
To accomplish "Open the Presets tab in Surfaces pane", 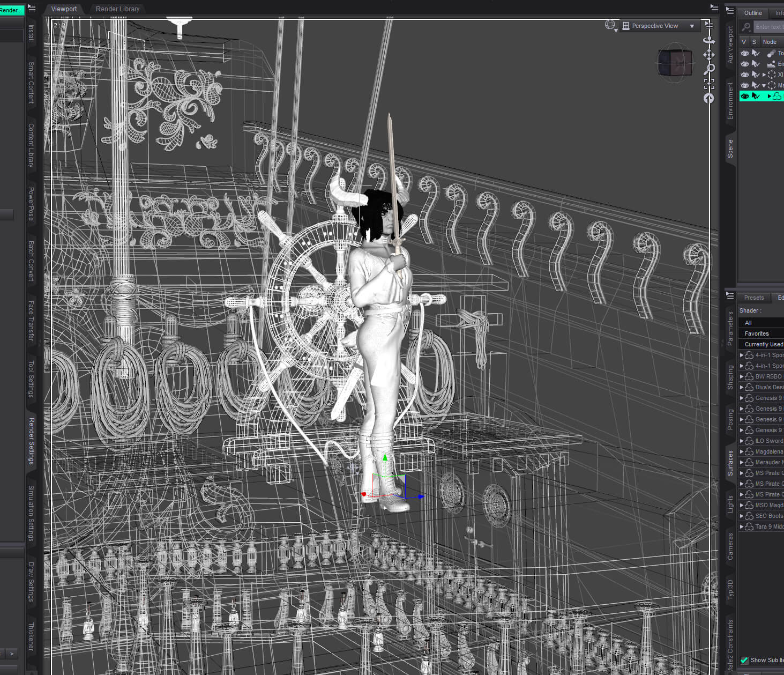I will tap(754, 298).
